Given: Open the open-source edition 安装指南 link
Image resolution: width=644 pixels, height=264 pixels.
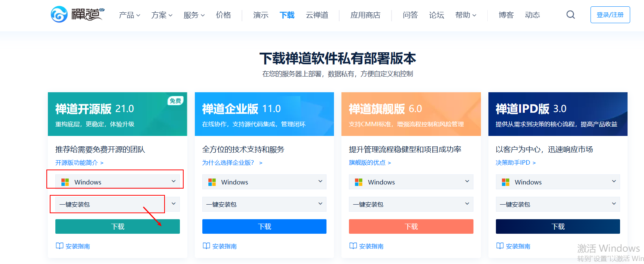Looking at the screenshot, I should click(x=78, y=246).
